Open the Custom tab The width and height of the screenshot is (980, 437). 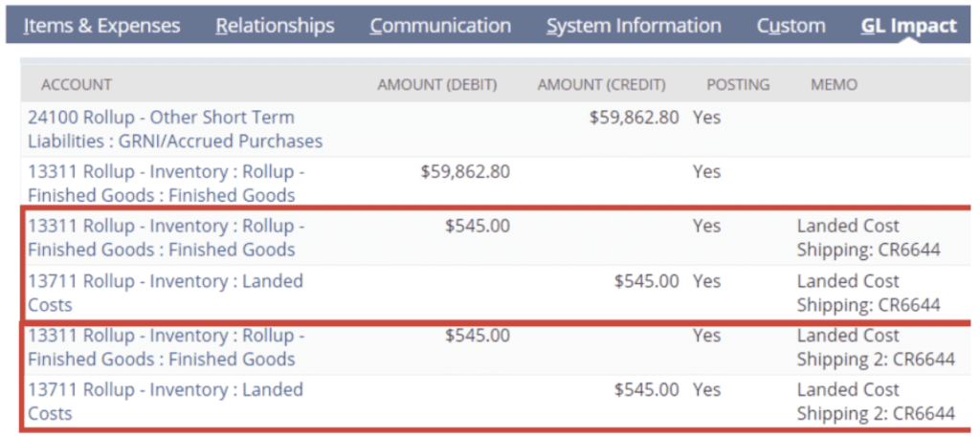coord(791,26)
